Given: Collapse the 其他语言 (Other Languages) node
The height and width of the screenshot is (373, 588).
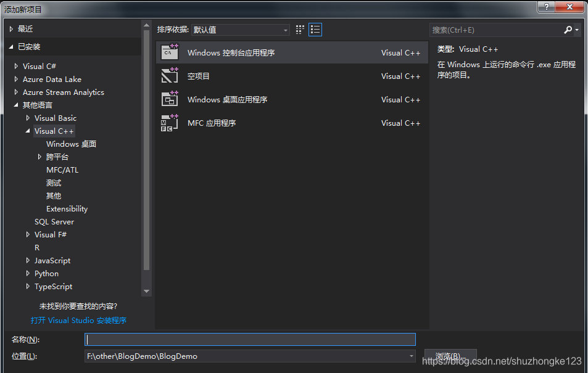Looking at the screenshot, I should [x=16, y=105].
